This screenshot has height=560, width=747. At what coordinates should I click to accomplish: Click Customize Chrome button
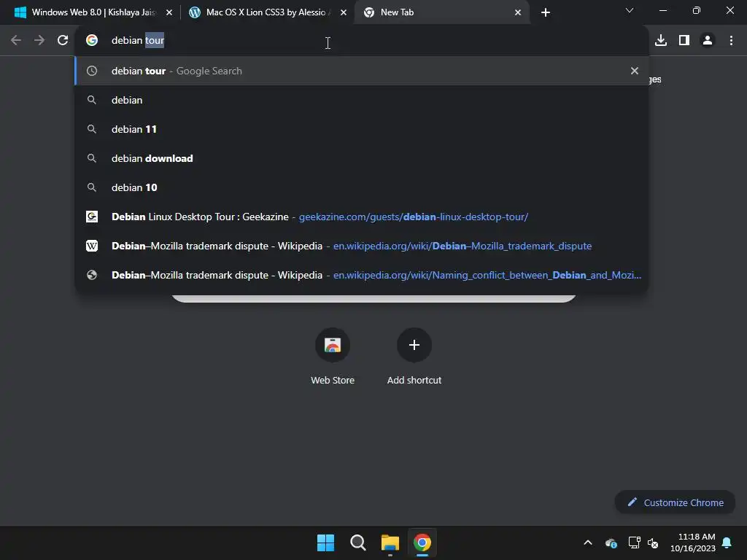(x=675, y=502)
